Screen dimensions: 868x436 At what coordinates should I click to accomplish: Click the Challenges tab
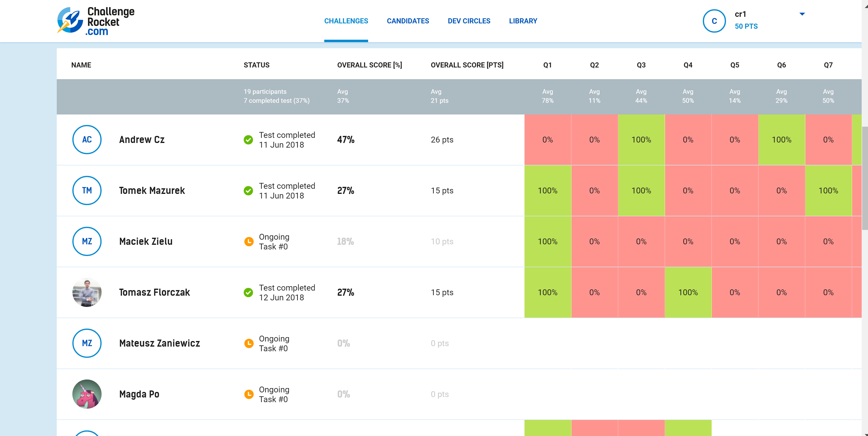pyautogui.click(x=346, y=21)
